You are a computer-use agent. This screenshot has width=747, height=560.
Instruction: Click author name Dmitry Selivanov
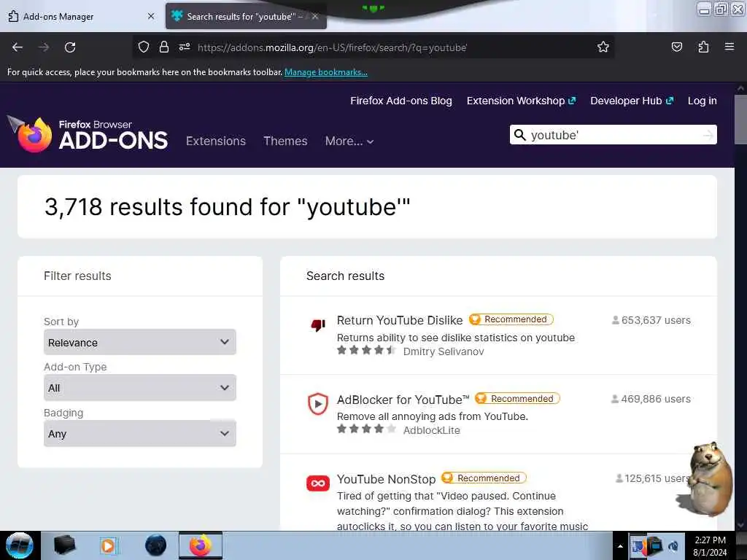click(444, 351)
